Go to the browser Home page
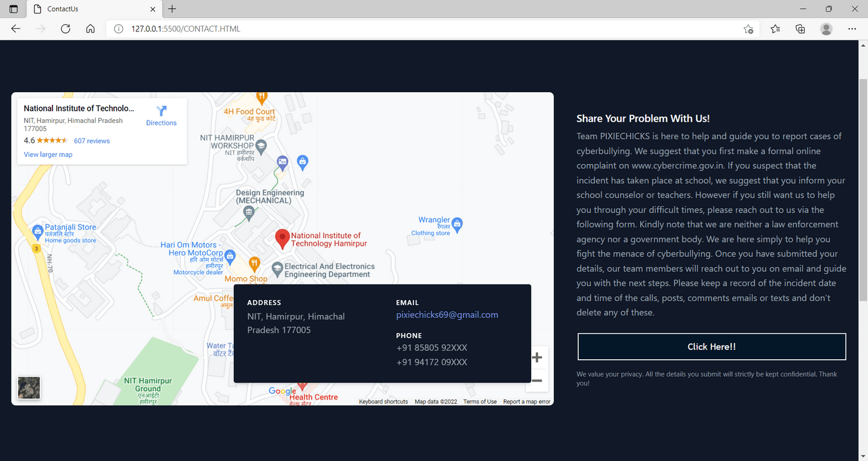The height and width of the screenshot is (461, 868). pyautogui.click(x=90, y=29)
